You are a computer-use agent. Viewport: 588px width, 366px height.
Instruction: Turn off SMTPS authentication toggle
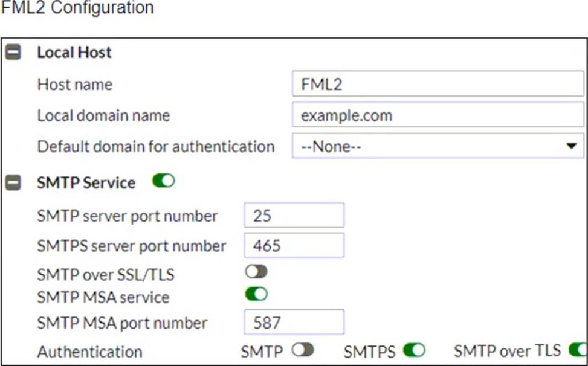[415, 351]
